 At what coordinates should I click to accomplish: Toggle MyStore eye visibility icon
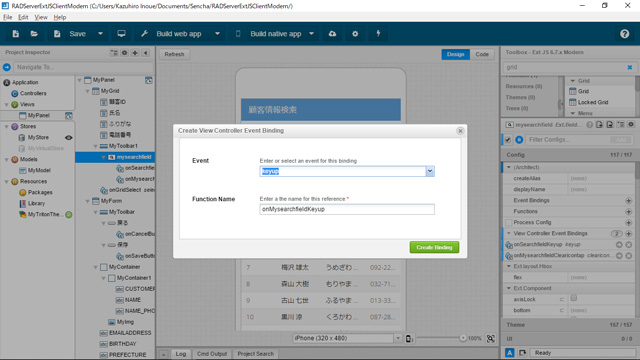[69, 138]
